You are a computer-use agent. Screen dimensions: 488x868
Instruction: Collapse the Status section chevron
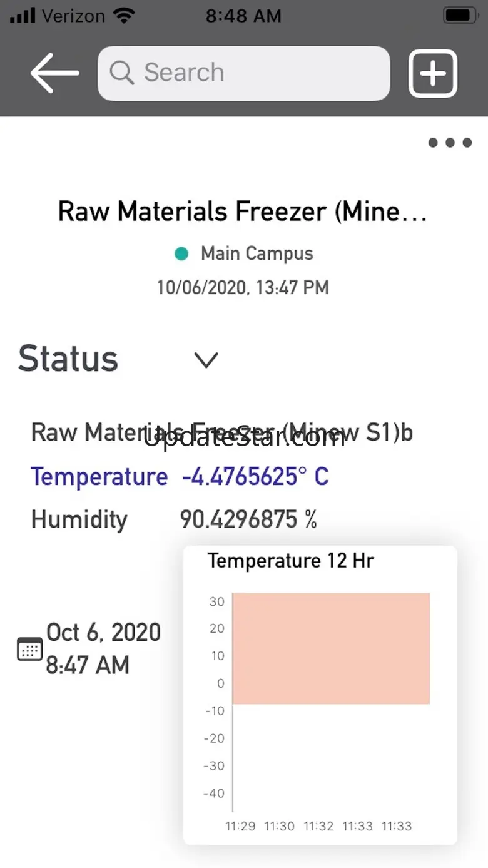click(x=206, y=360)
